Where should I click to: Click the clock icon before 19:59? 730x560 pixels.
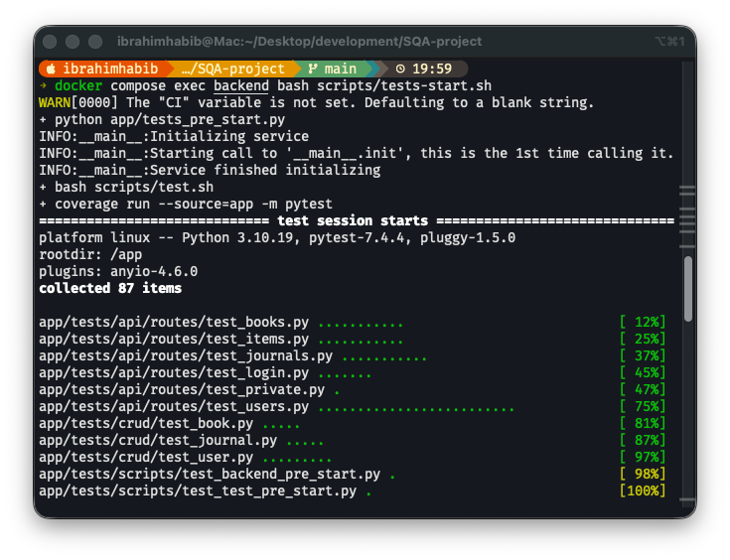400,69
